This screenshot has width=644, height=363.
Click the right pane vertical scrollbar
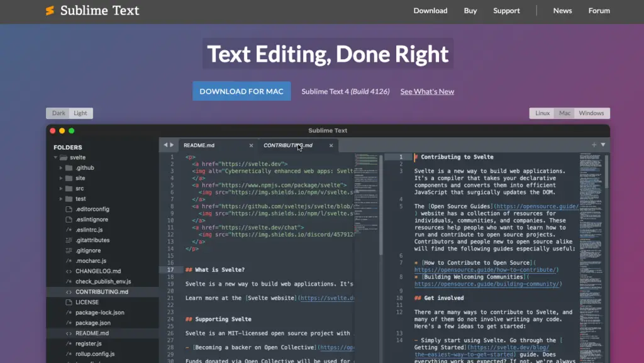point(607,172)
